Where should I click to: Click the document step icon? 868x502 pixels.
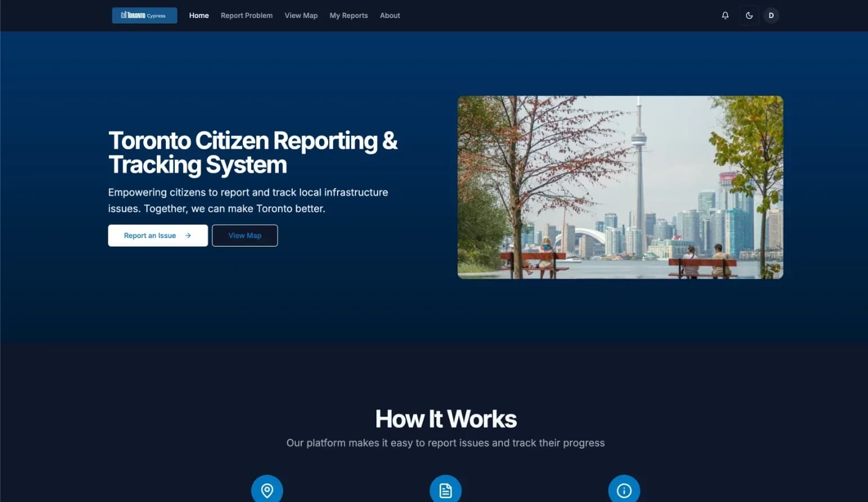point(446,490)
